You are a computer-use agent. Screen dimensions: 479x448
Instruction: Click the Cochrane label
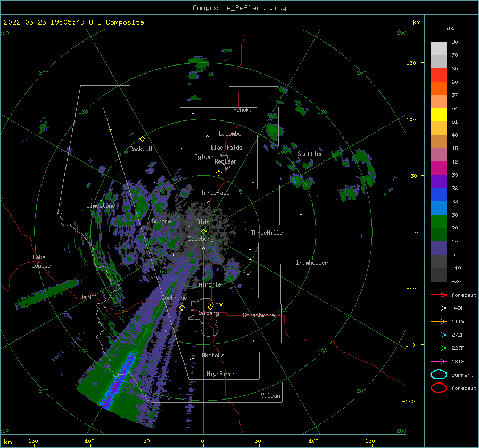[x=174, y=298]
